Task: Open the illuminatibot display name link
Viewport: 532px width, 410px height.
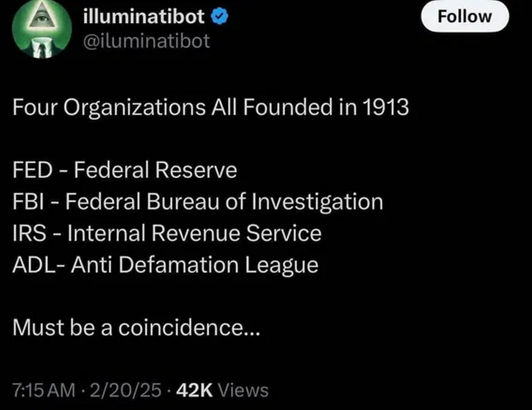Action: click(144, 16)
